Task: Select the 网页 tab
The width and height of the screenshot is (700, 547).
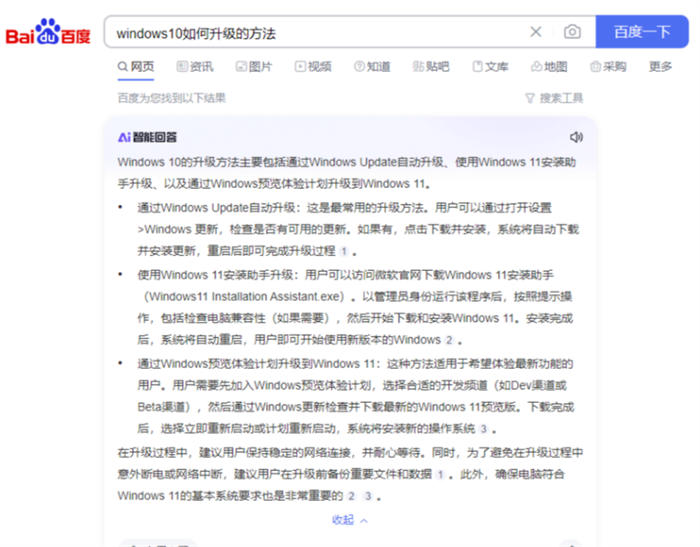Action: click(x=136, y=67)
